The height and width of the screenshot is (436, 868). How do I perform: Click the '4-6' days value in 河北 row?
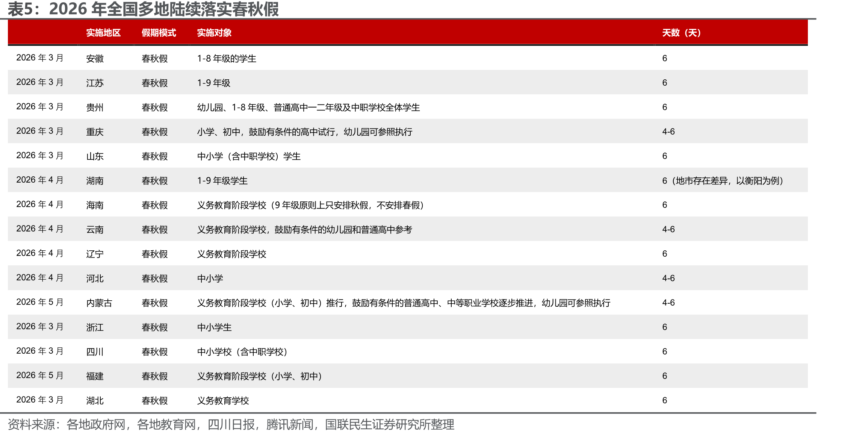(x=668, y=278)
